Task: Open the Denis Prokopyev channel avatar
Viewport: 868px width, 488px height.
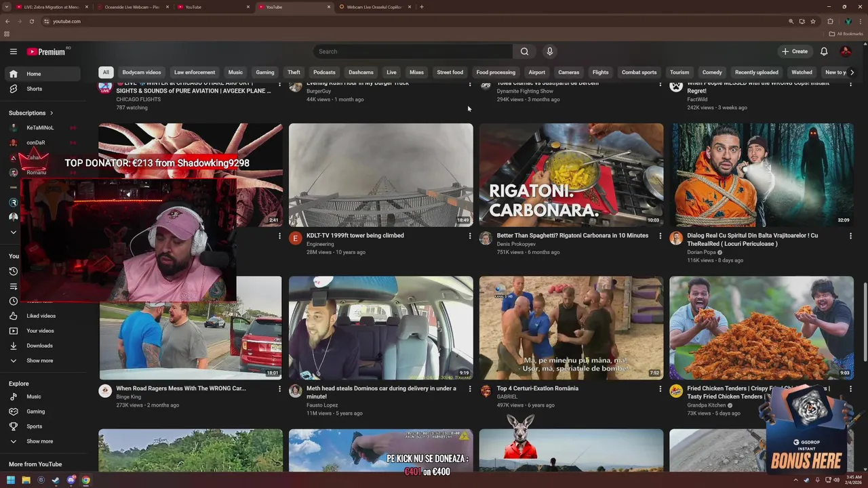Action: [486, 238]
